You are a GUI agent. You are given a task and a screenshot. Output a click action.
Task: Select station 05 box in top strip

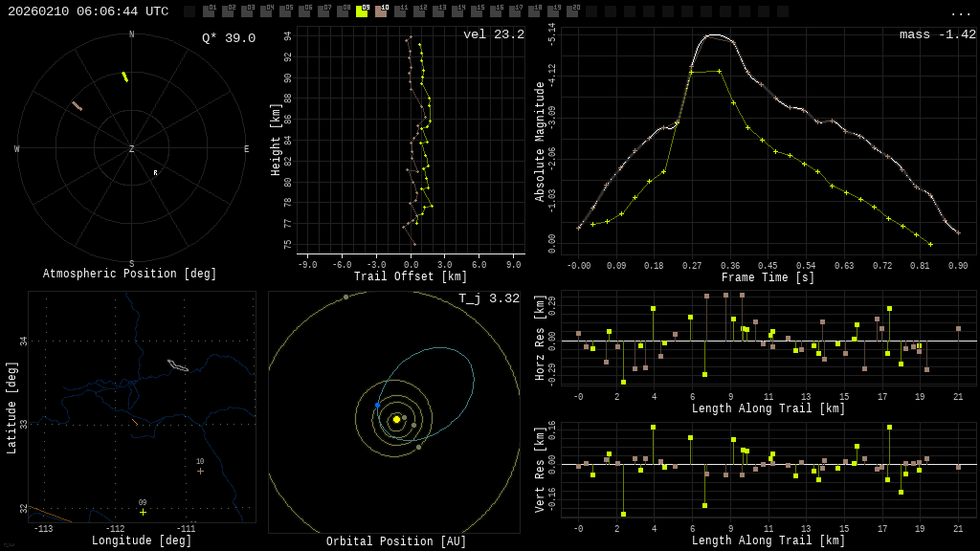tap(285, 11)
